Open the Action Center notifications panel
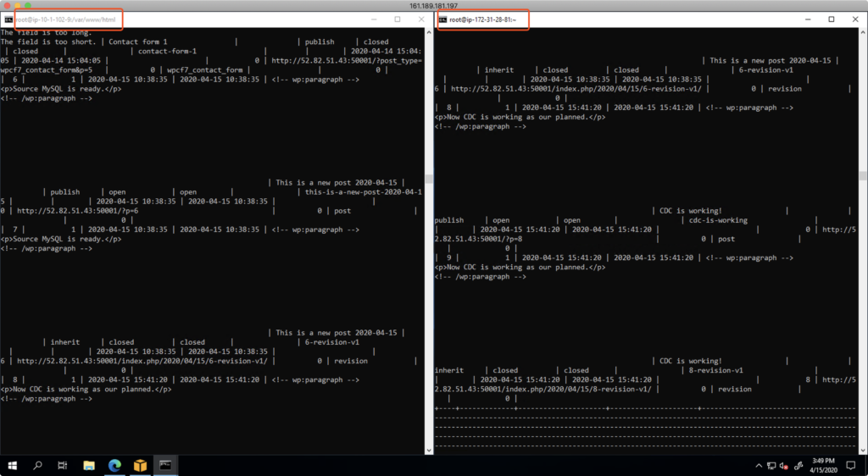 (850, 466)
